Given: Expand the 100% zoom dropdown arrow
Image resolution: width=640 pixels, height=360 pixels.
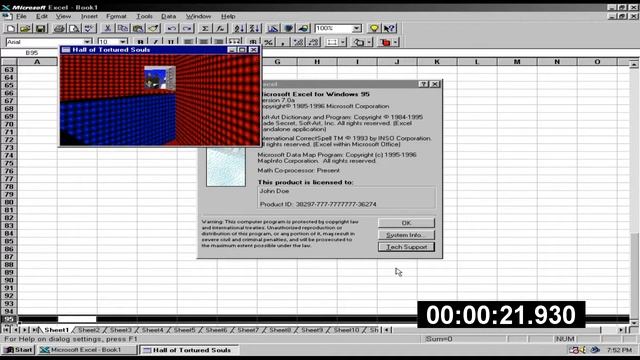Looking at the screenshot, I should [357, 28].
